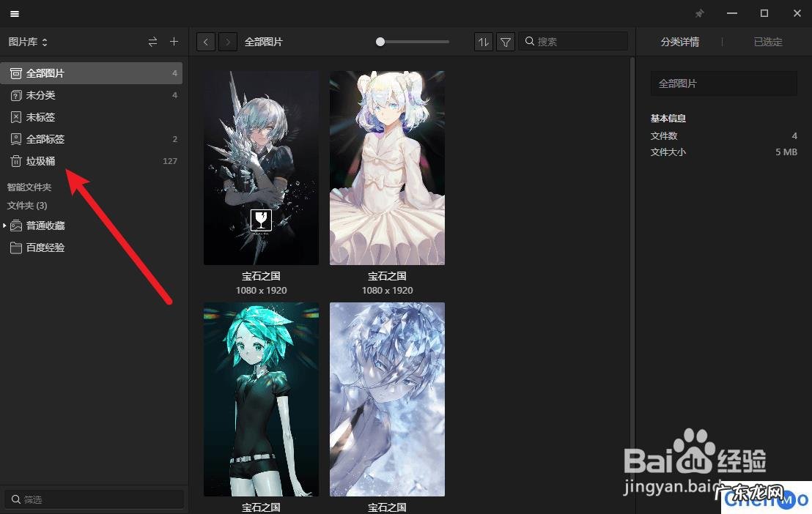Click the thumbnail size slider handle
Viewport: 812px width, 514px height.
click(x=380, y=42)
